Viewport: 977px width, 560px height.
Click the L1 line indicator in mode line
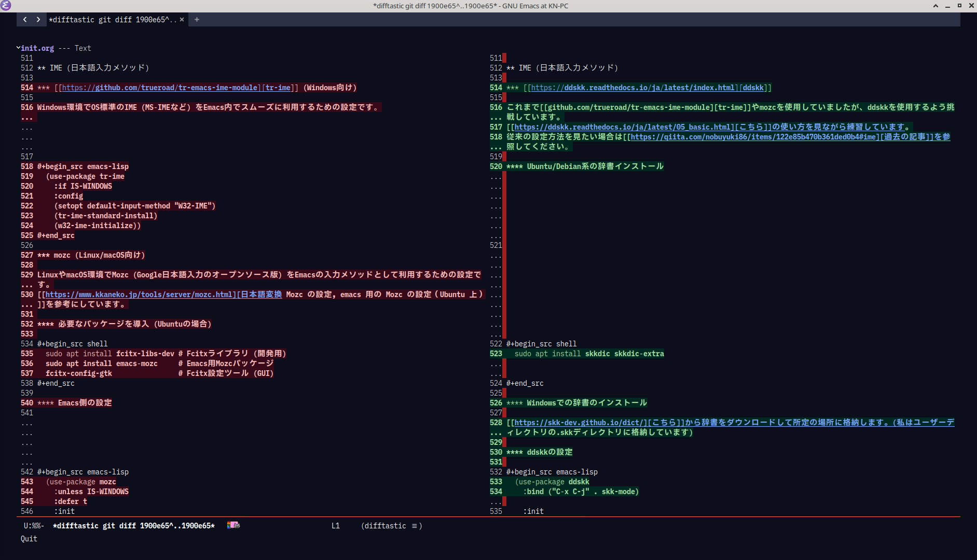[336, 526]
